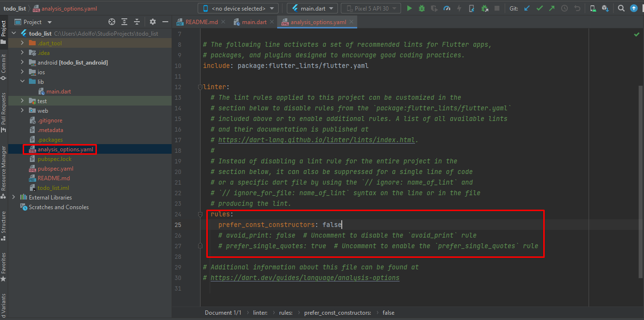Fold the linter block at line 12
Viewport: 644px width, 320px height.
[200, 87]
